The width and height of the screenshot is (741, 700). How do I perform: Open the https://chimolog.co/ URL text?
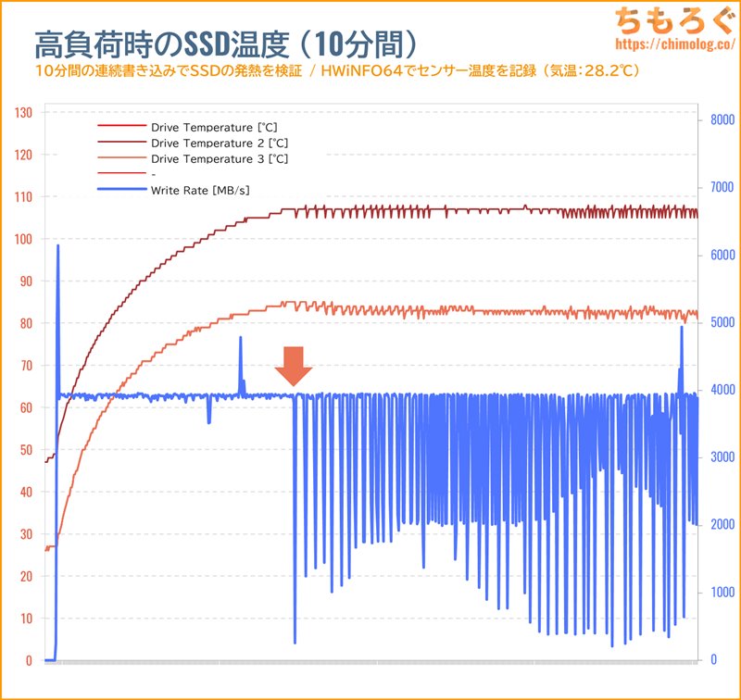676,44
